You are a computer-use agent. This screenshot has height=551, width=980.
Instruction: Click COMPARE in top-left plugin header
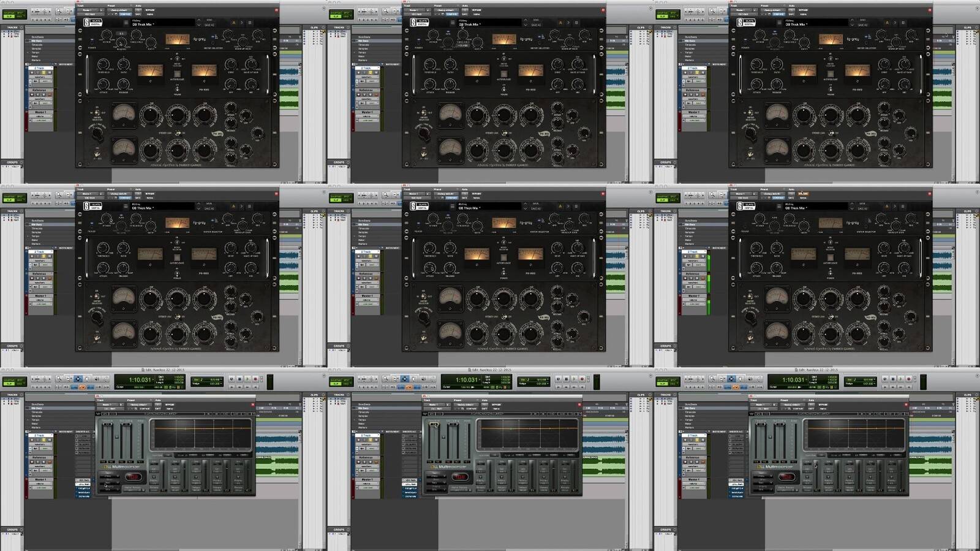point(125,14)
